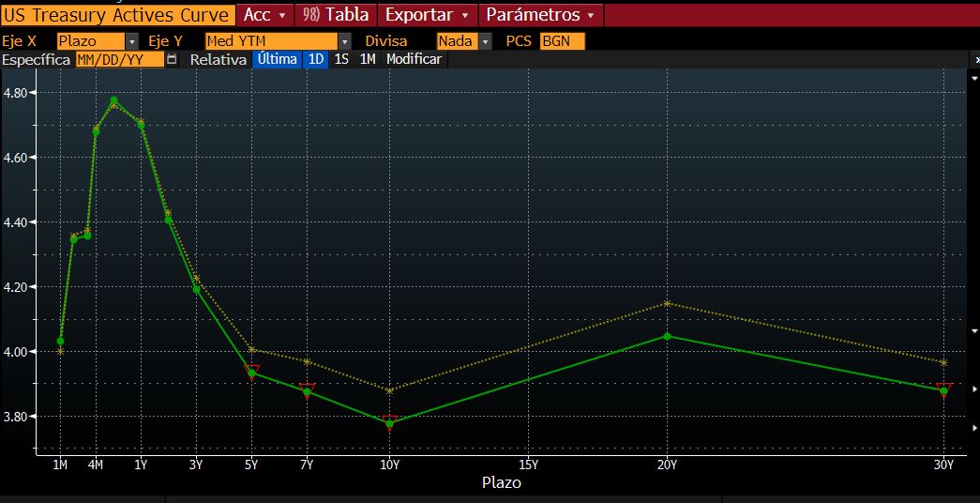Open the calendar picker beside MM/DD/YY
The image size is (980, 503).
[172, 59]
